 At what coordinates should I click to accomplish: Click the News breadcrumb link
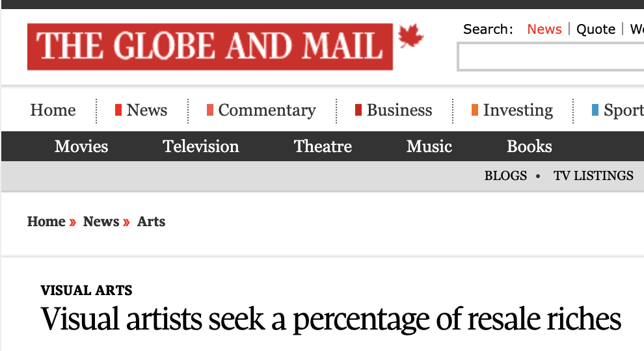(x=101, y=222)
